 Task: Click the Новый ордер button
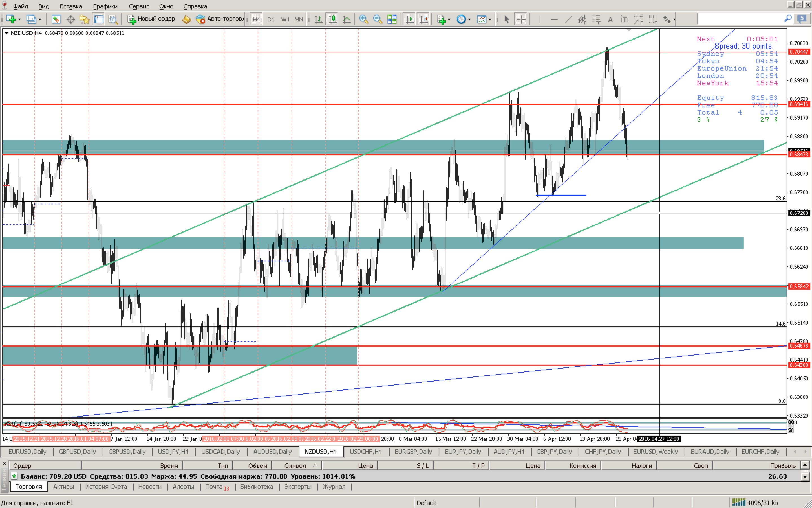coord(151,19)
